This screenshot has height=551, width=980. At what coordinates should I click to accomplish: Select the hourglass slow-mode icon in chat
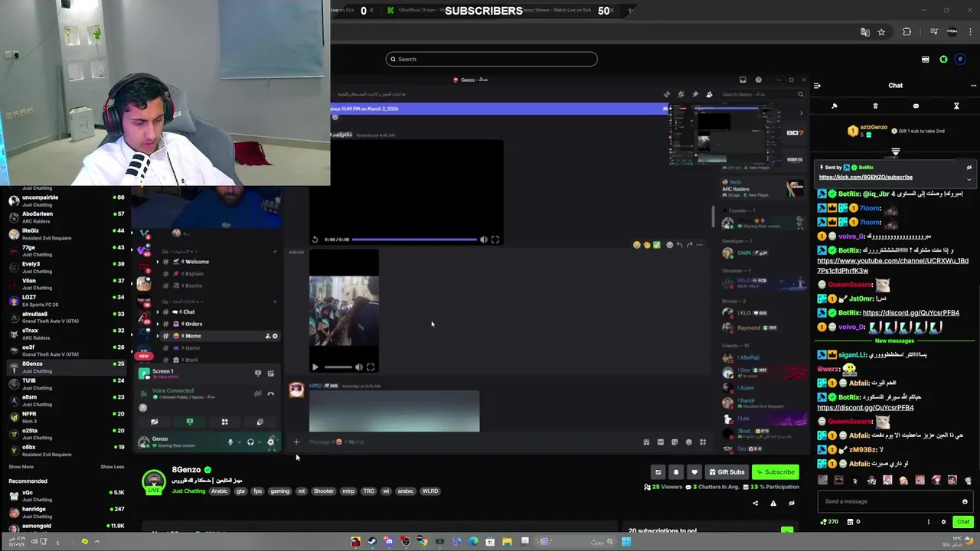coord(956,106)
